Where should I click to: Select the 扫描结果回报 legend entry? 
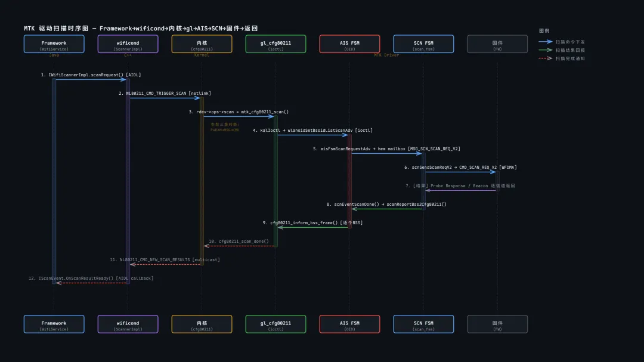click(x=570, y=50)
